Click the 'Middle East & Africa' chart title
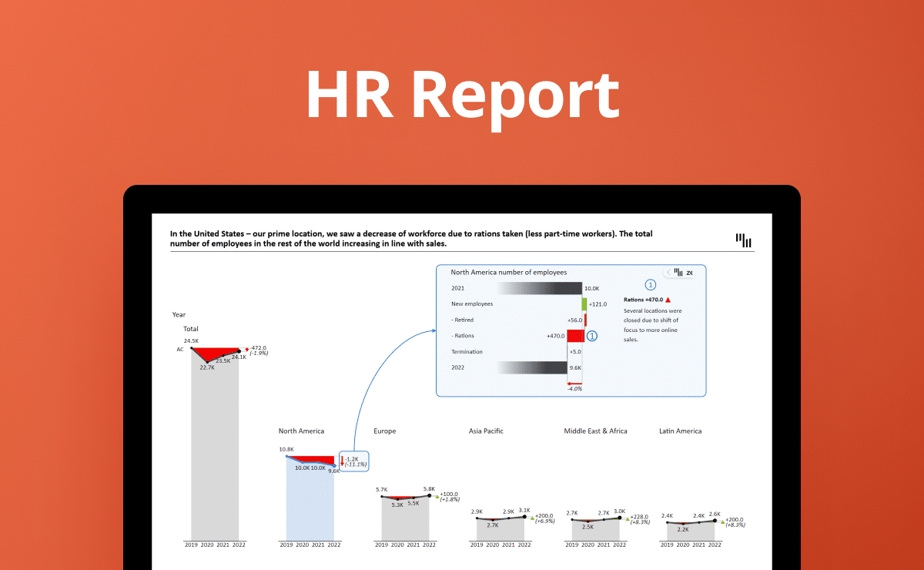Image resolution: width=924 pixels, height=570 pixels. pyautogui.click(x=596, y=431)
